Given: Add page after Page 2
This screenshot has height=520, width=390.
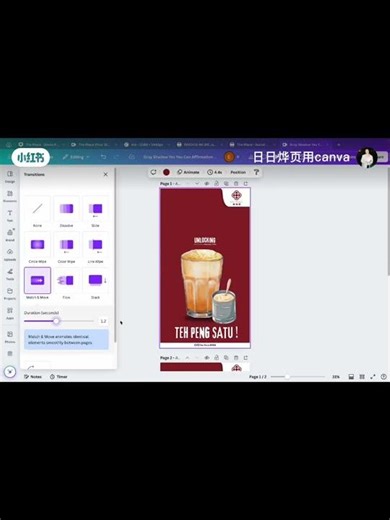Looking at the screenshot, I should 246,358.
